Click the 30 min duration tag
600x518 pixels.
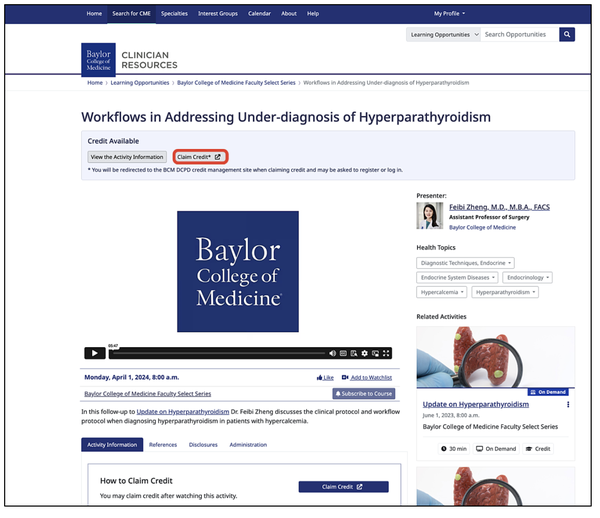tap(454, 449)
